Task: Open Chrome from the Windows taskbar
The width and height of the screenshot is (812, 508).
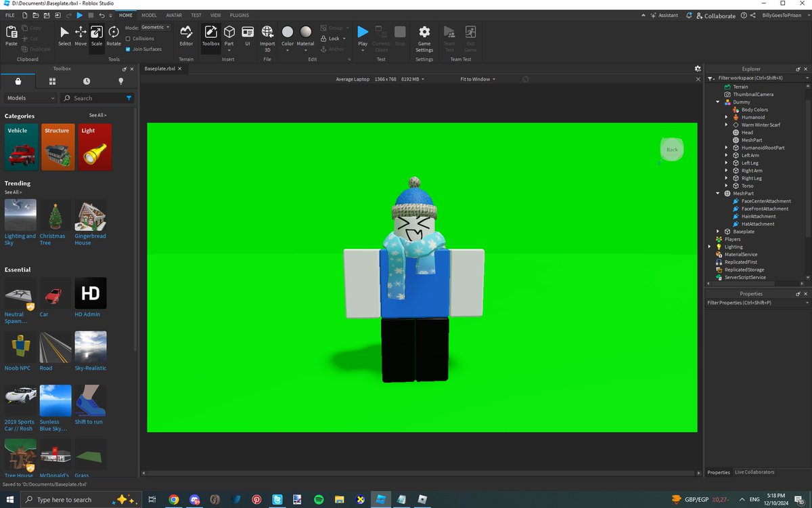Action: pyautogui.click(x=174, y=500)
